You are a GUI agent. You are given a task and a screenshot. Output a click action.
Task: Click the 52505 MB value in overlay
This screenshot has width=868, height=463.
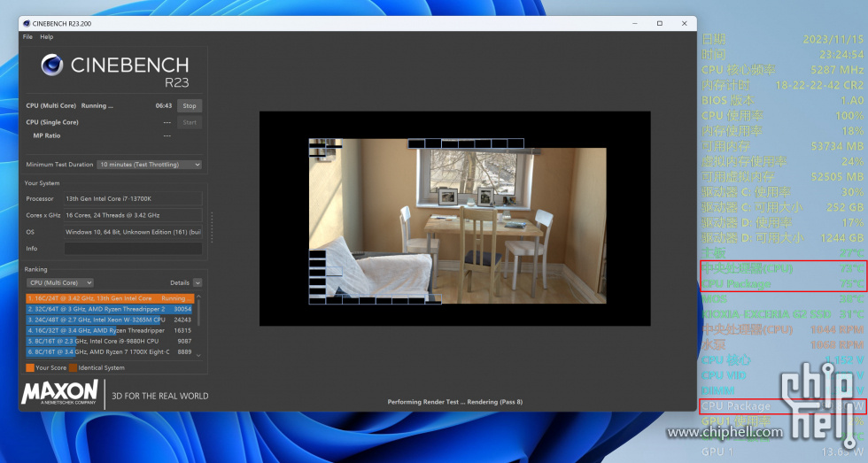[837, 177]
